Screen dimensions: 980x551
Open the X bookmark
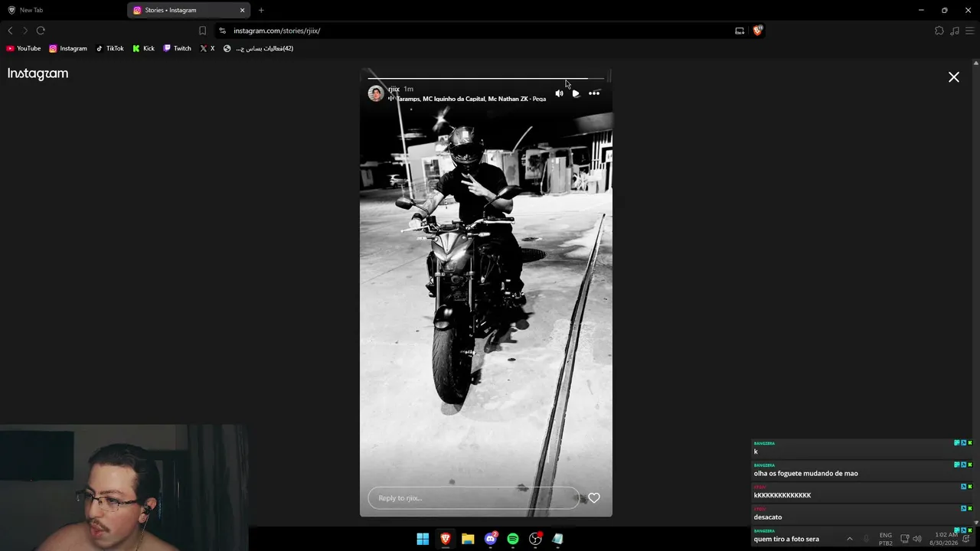(207, 48)
